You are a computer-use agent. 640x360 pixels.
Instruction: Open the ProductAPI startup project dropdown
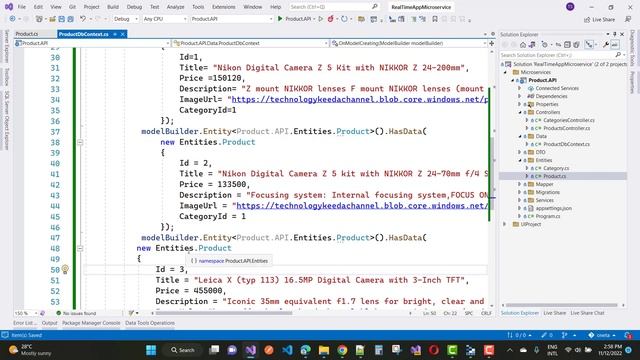tap(231, 19)
